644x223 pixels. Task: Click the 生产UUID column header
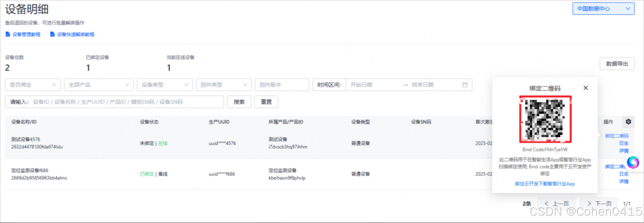click(x=219, y=122)
